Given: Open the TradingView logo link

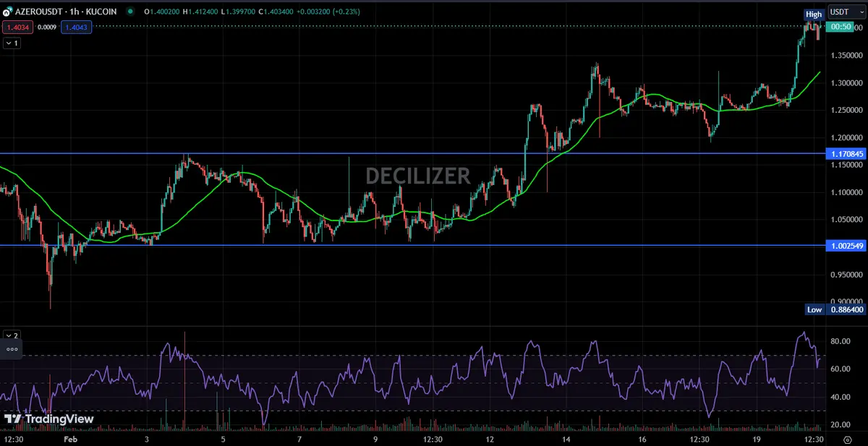Looking at the screenshot, I should point(49,419).
